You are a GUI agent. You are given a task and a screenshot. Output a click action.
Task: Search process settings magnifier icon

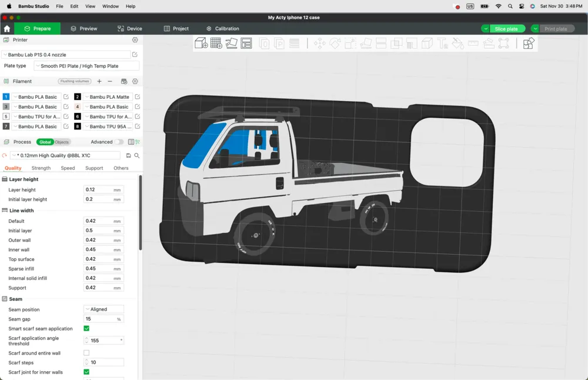point(137,155)
